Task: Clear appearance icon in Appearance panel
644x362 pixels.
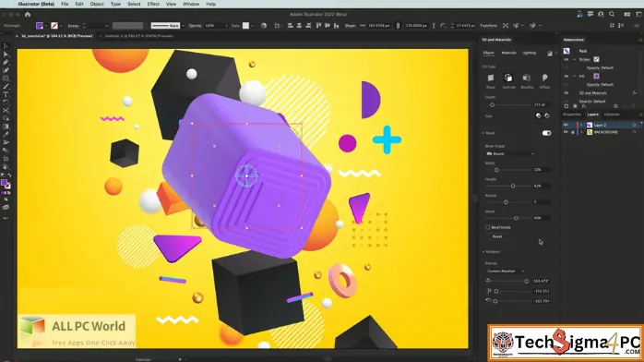Action: pos(615,106)
